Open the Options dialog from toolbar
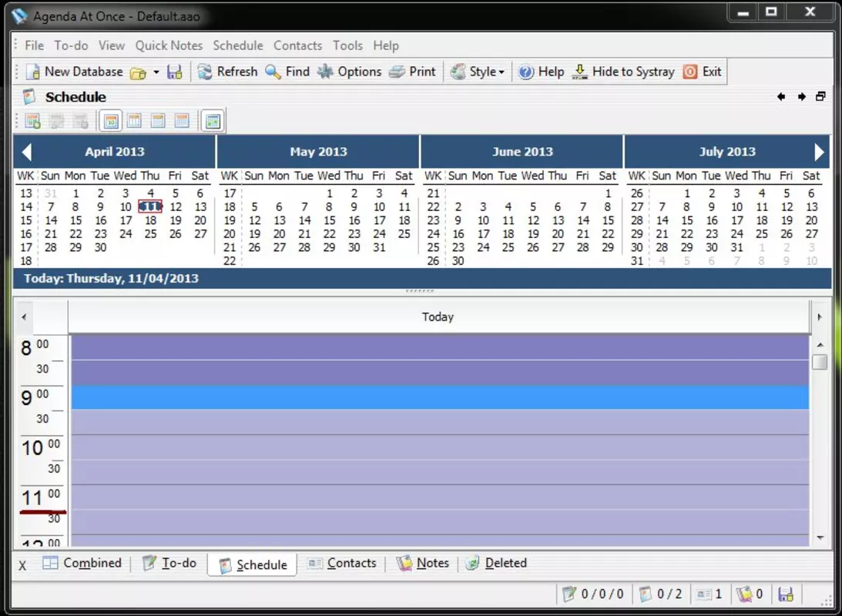 pyautogui.click(x=349, y=72)
